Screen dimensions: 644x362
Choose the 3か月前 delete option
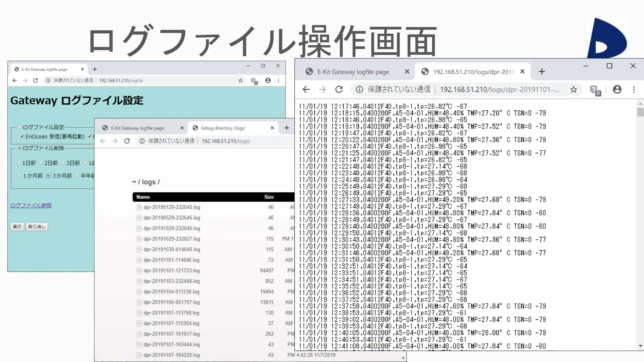pyautogui.click(x=48, y=176)
